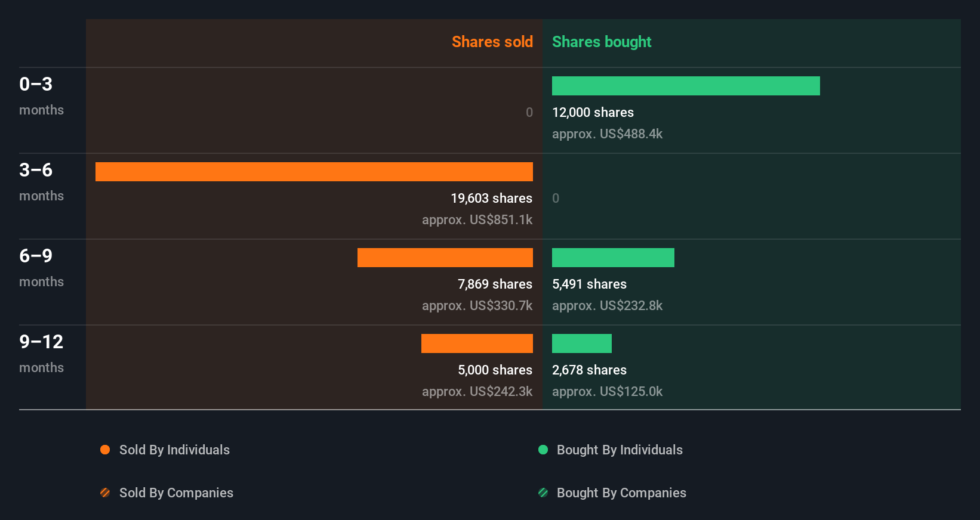Screen dimensions: 980x520
Task: Click the 19,603 shares value
Action: (x=491, y=198)
